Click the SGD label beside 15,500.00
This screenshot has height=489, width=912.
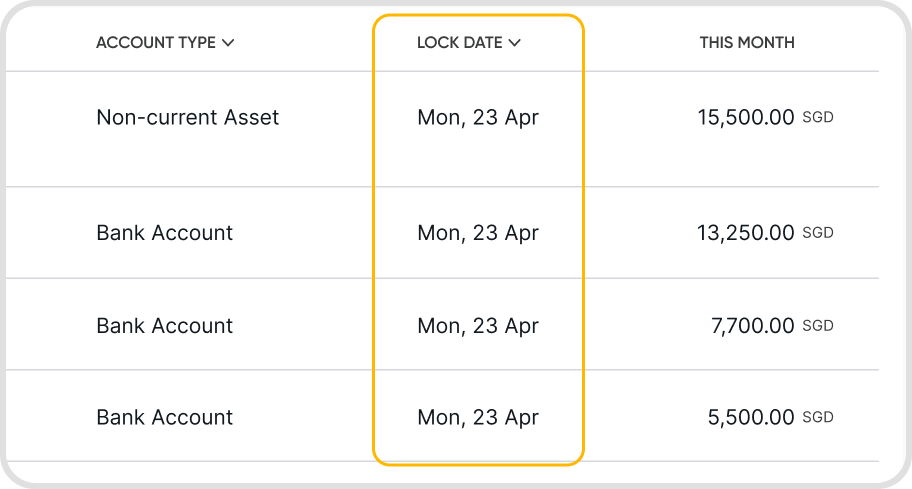[818, 117]
